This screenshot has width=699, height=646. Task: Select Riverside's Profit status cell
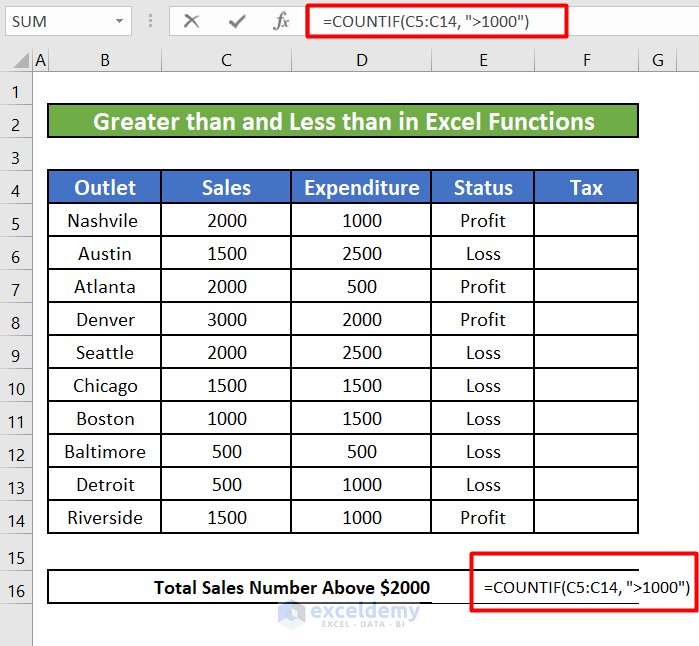(x=483, y=517)
